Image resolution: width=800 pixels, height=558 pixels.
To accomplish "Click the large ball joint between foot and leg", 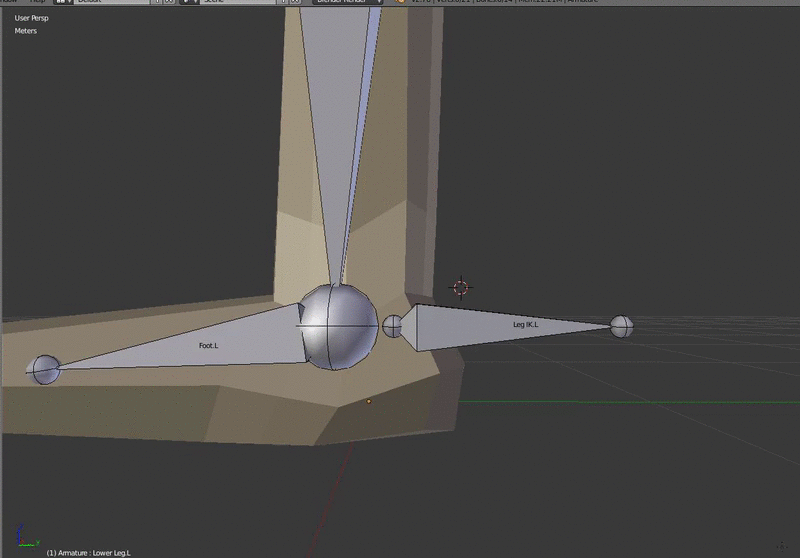I will pos(337,326).
